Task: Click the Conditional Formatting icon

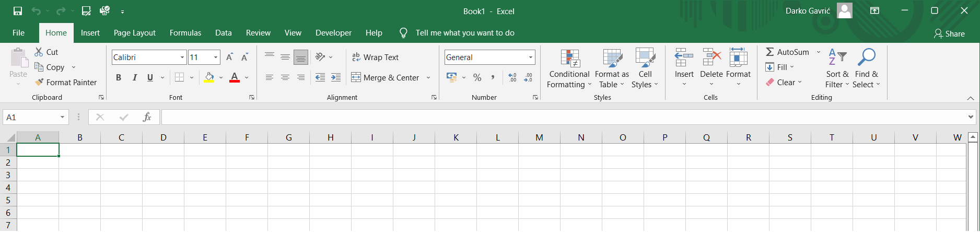Action: pos(570,59)
